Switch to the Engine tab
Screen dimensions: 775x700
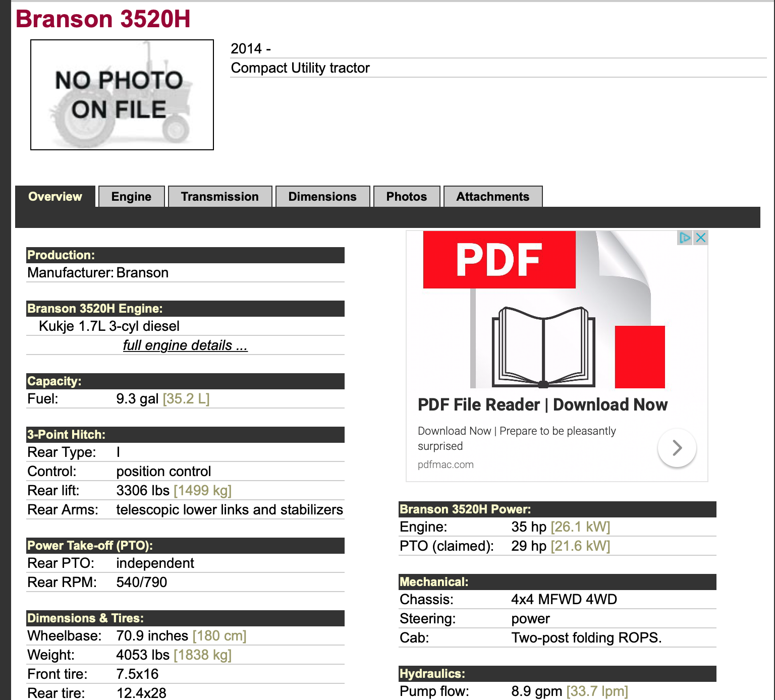[x=131, y=197]
